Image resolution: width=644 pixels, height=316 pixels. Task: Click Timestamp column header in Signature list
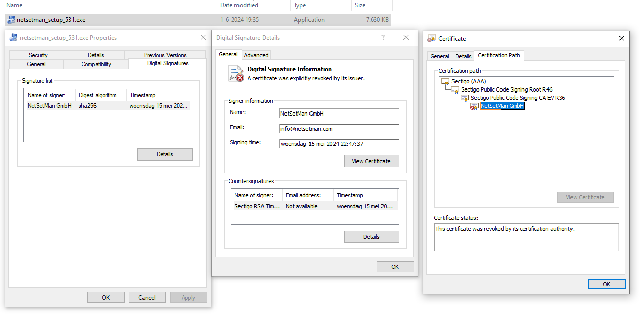tap(159, 95)
